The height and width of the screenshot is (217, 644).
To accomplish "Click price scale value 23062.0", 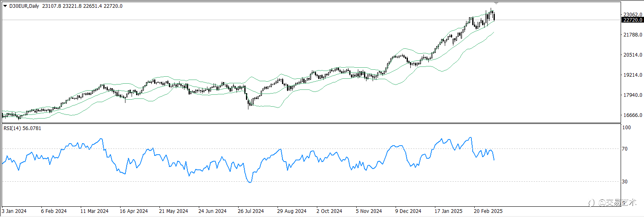I will click(633, 15).
